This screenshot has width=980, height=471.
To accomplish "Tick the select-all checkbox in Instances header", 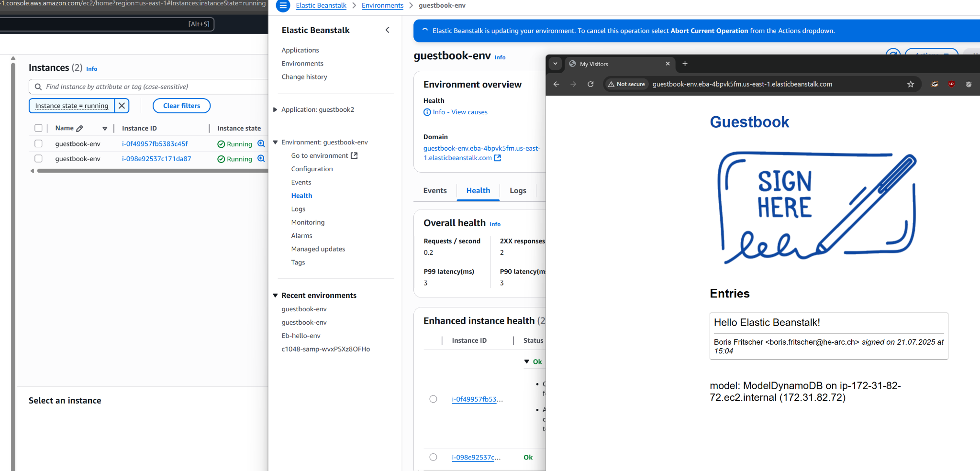I will click(39, 128).
